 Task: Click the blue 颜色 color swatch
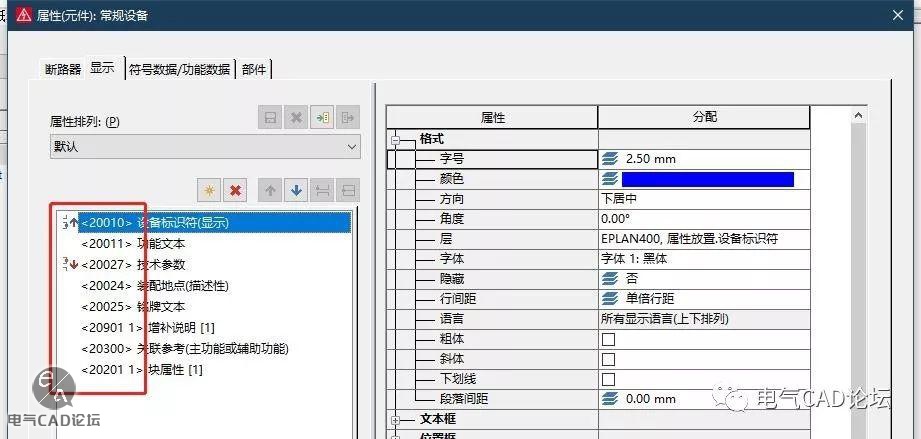pos(707,179)
